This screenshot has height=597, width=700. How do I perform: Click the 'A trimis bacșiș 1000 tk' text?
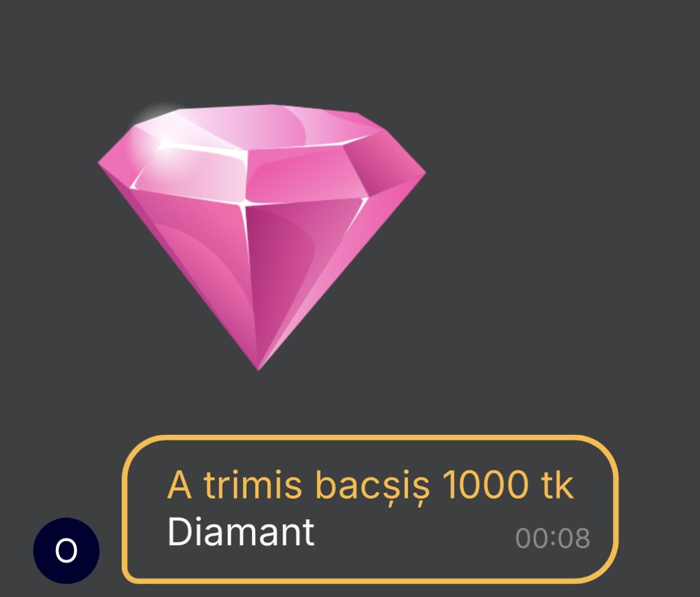tap(370, 484)
